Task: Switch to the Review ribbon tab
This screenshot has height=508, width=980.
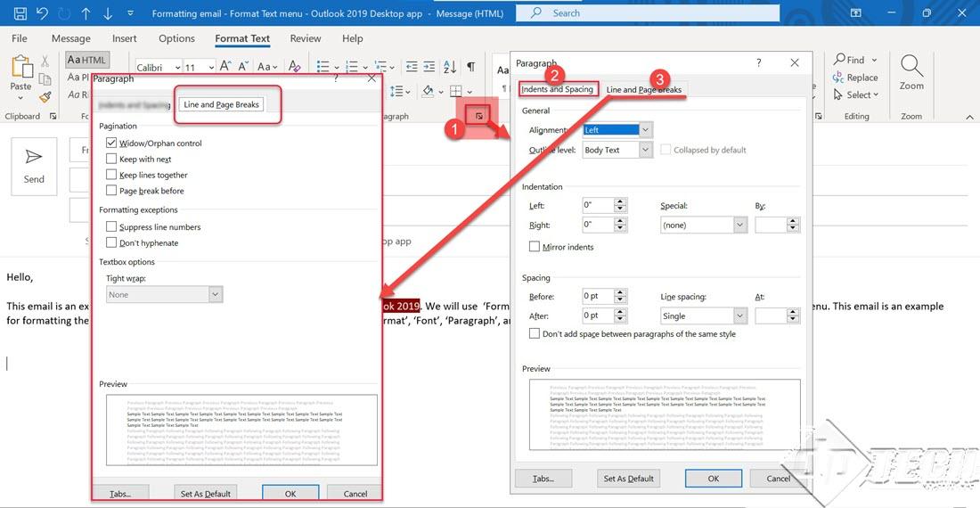Action: [x=305, y=38]
